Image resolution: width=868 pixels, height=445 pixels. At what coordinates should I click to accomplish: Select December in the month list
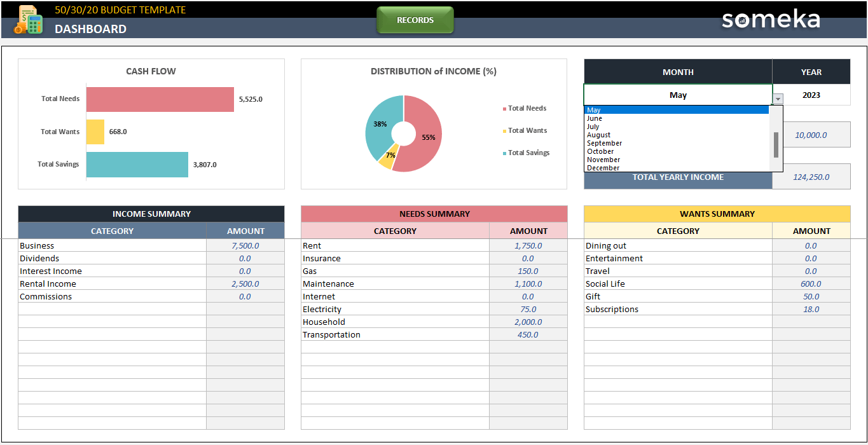tap(677, 168)
